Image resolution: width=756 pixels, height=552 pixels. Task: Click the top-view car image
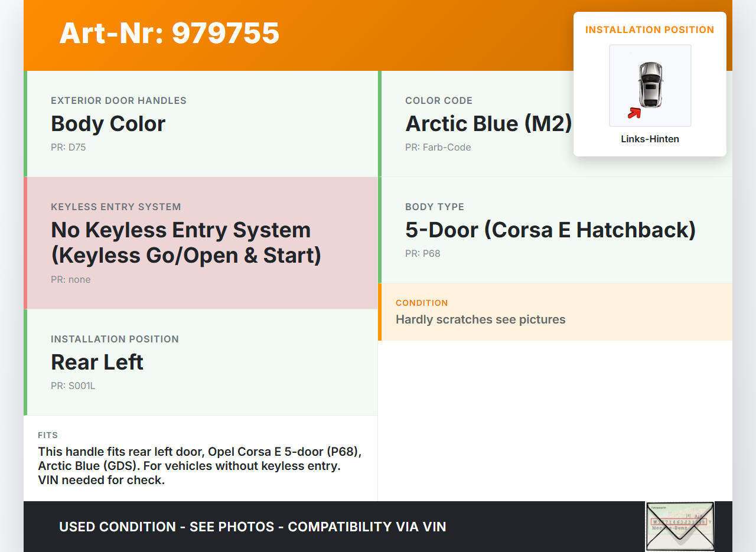pyautogui.click(x=650, y=85)
